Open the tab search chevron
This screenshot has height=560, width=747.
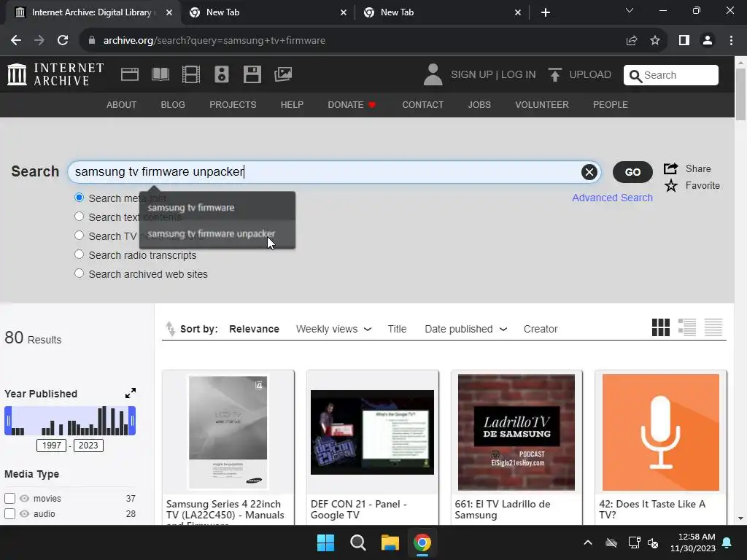(630, 10)
